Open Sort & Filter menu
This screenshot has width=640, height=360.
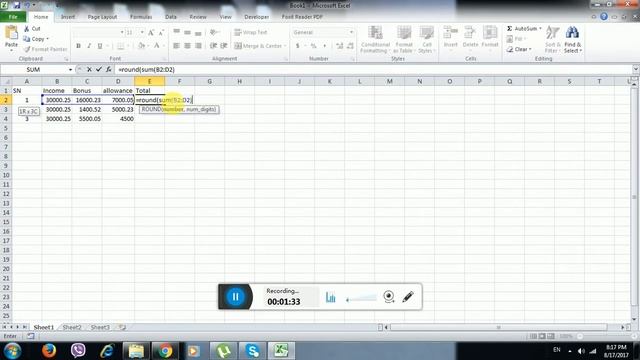552,40
